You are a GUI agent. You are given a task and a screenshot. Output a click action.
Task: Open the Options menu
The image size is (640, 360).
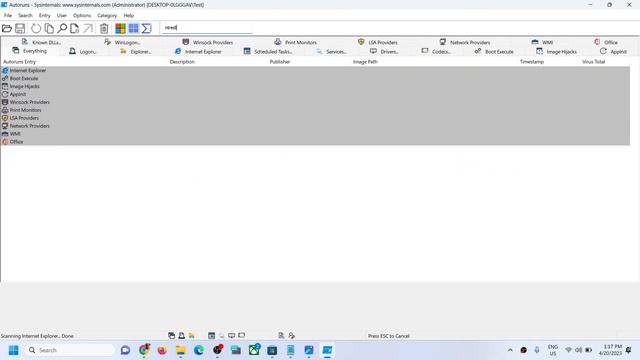(x=82, y=16)
